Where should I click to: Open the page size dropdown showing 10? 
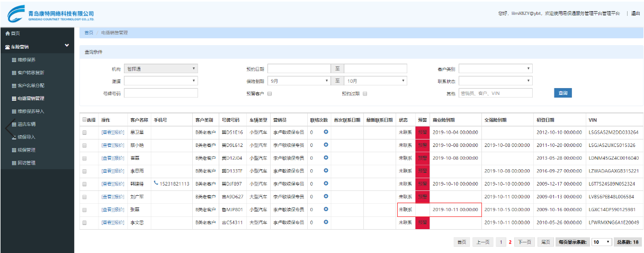601,242
